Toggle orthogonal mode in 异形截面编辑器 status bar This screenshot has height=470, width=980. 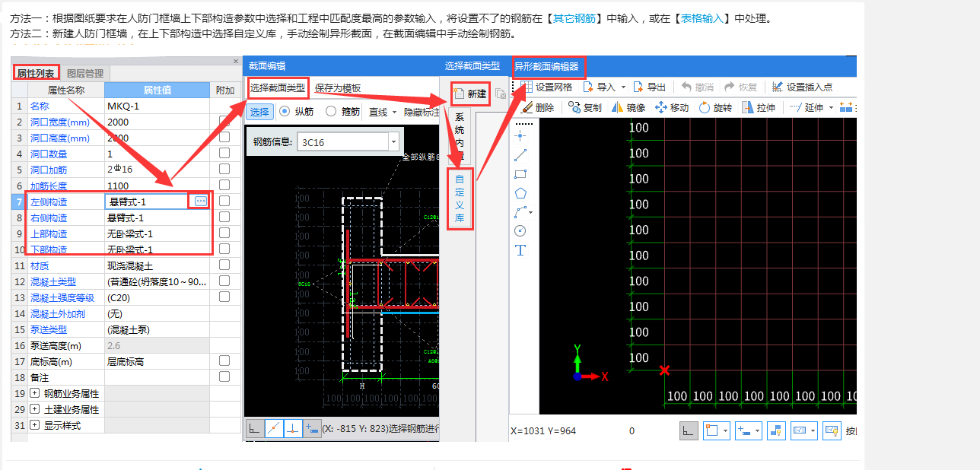[688, 431]
